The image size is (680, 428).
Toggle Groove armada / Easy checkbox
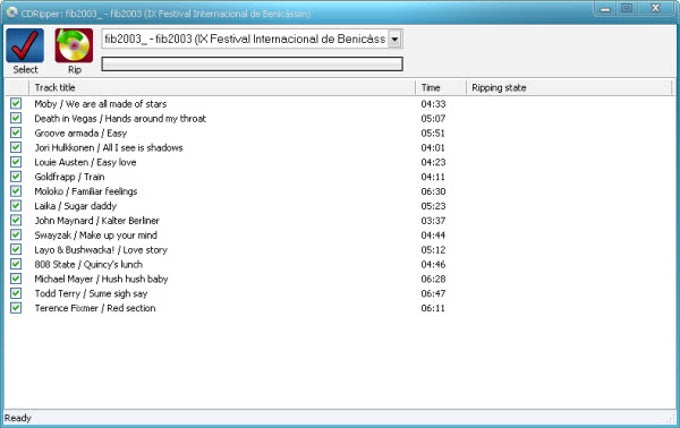click(16, 132)
